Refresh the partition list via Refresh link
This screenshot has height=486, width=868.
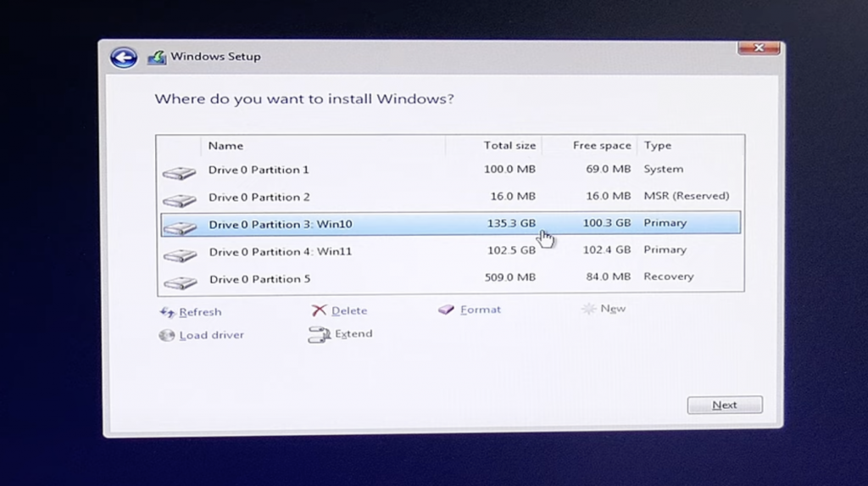click(x=200, y=312)
